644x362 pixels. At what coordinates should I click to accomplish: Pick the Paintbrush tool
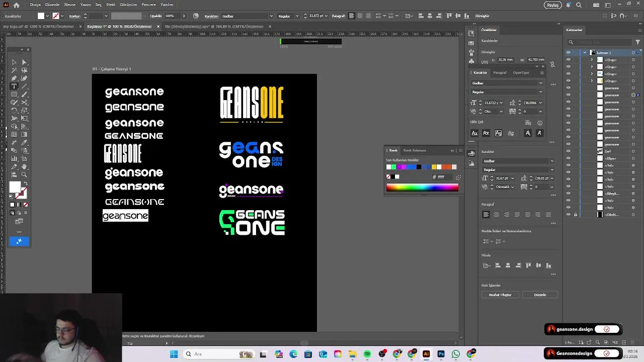tap(24, 95)
